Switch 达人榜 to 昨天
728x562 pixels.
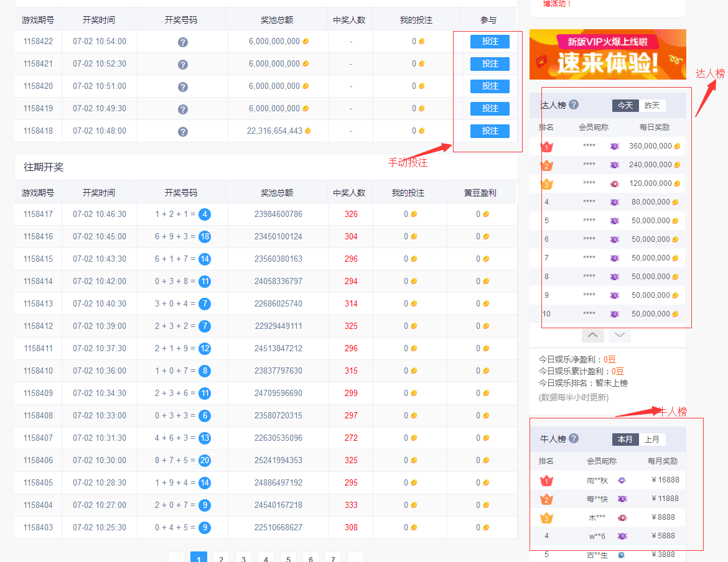[652, 106]
